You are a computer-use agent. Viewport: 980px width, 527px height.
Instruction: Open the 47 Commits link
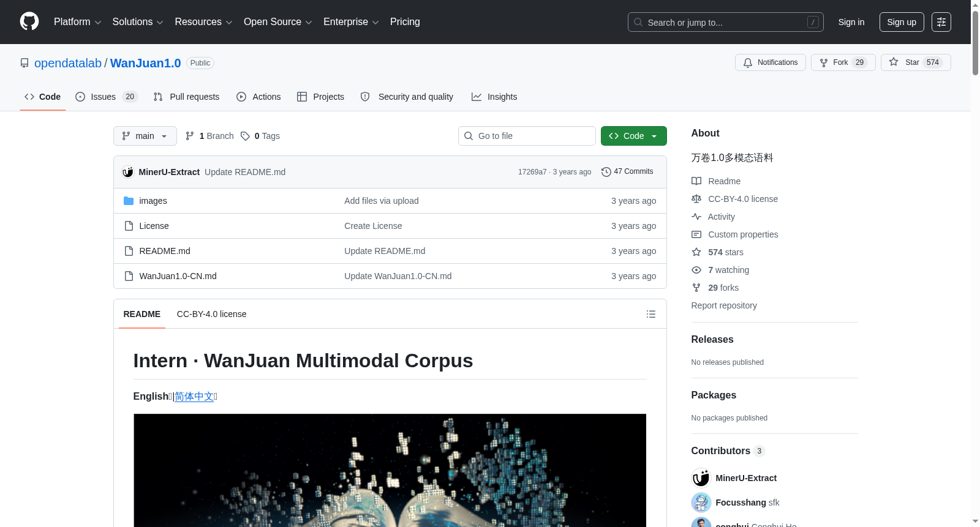(627, 171)
